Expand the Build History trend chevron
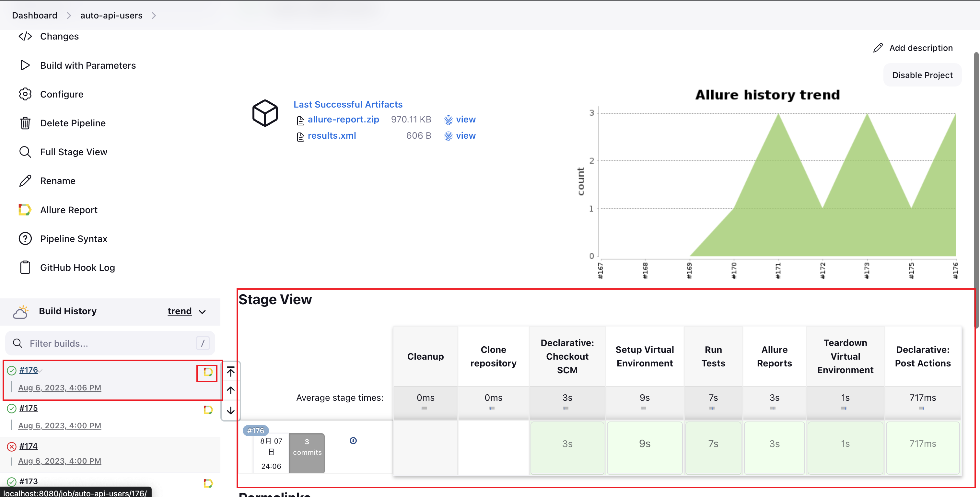Viewport: 980px width, 497px height. coord(203,312)
